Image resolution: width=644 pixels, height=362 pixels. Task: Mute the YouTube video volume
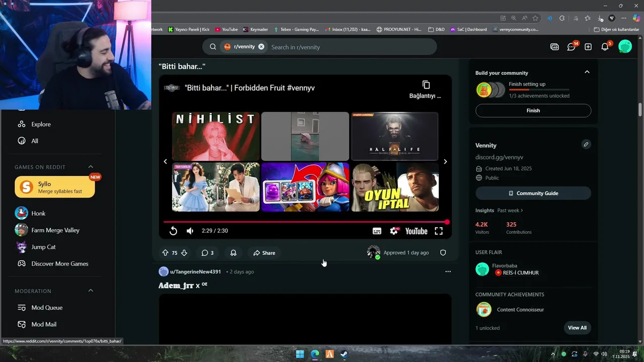190,231
